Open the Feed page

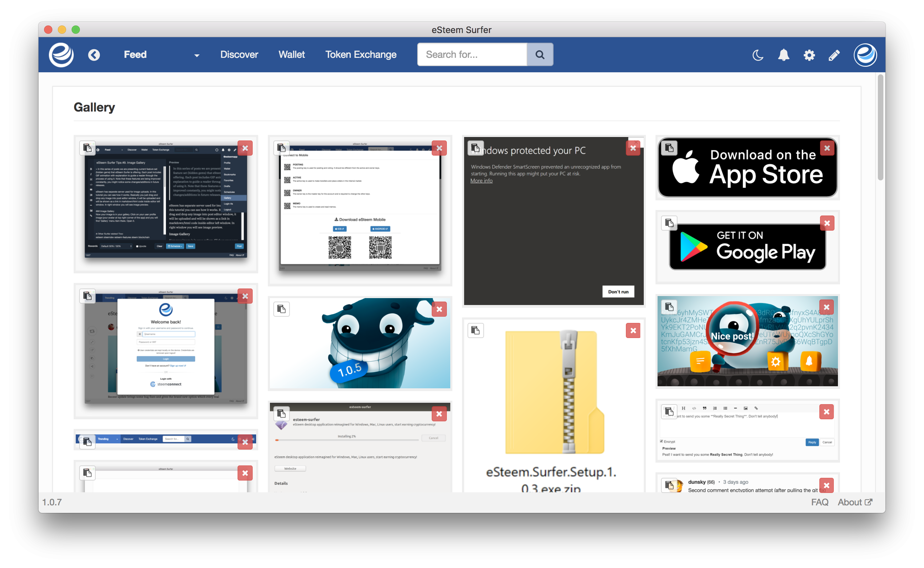click(135, 55)
